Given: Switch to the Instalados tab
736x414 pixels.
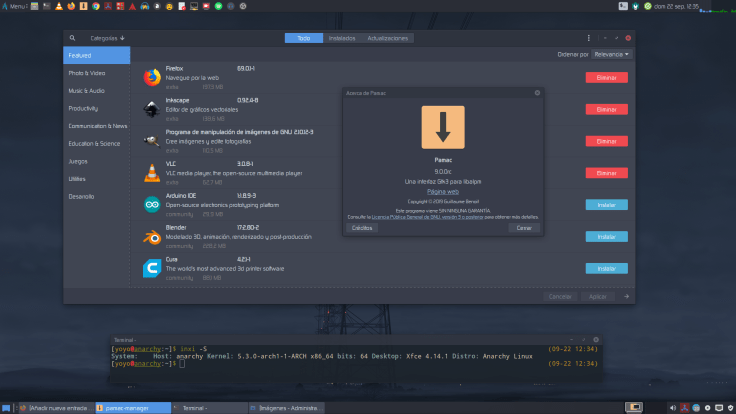Looking at the screenshot, I should click(x=341, y=38).
